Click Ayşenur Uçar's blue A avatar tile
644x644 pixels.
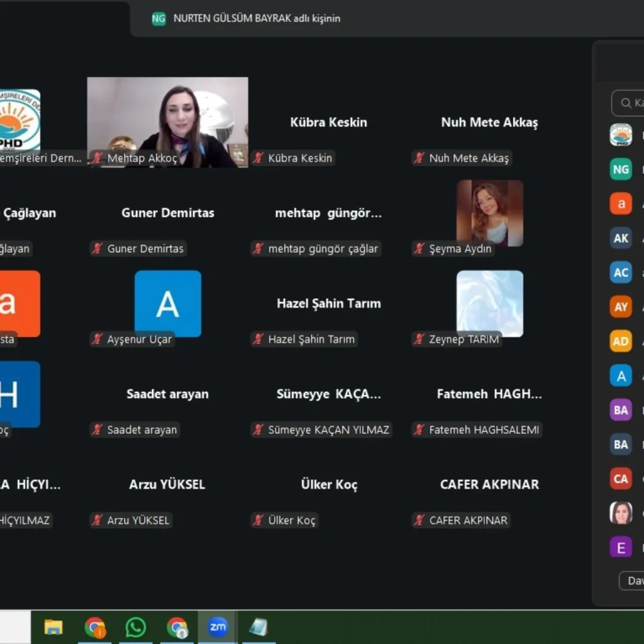coord(167,303)
